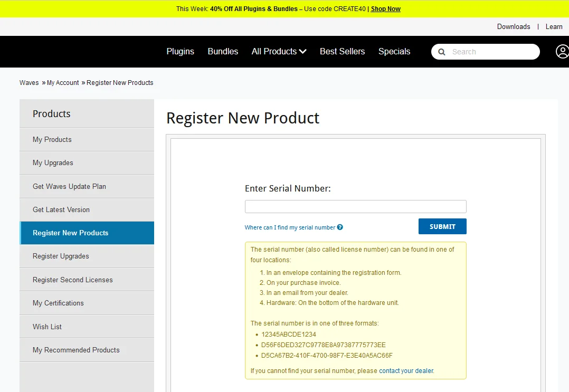Open Best Sellers page
Viewport: 569px width, 392px height.
342,52
